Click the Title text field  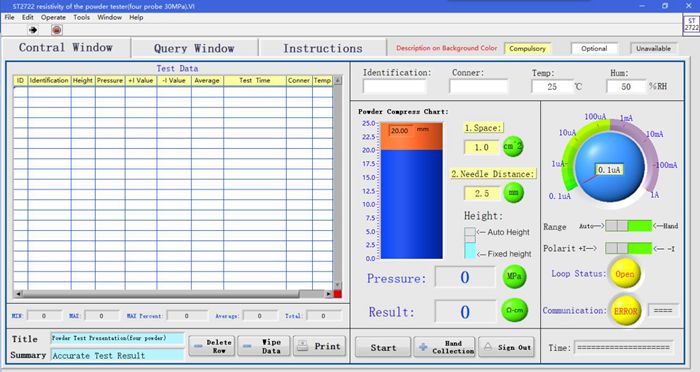coord(117,339)
